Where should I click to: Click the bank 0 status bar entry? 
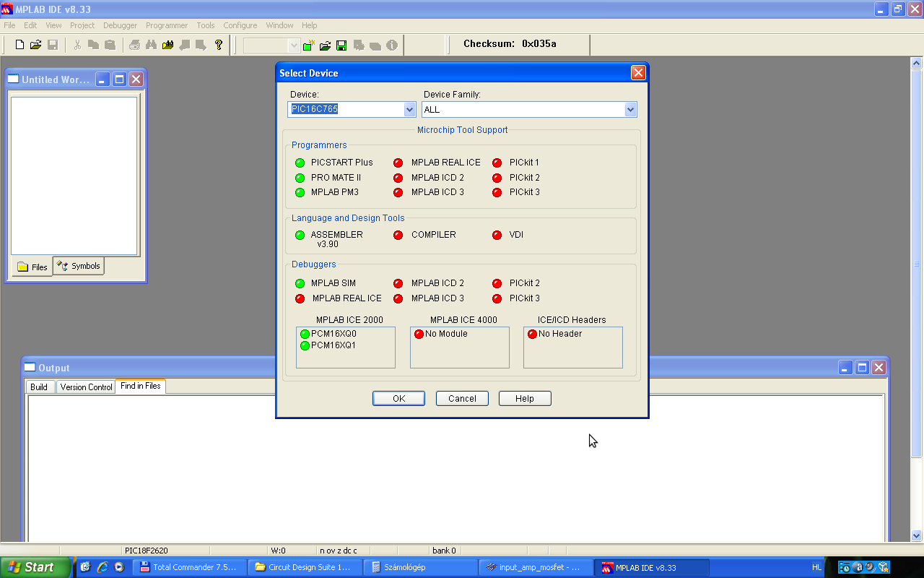click(x=444, y=551)
